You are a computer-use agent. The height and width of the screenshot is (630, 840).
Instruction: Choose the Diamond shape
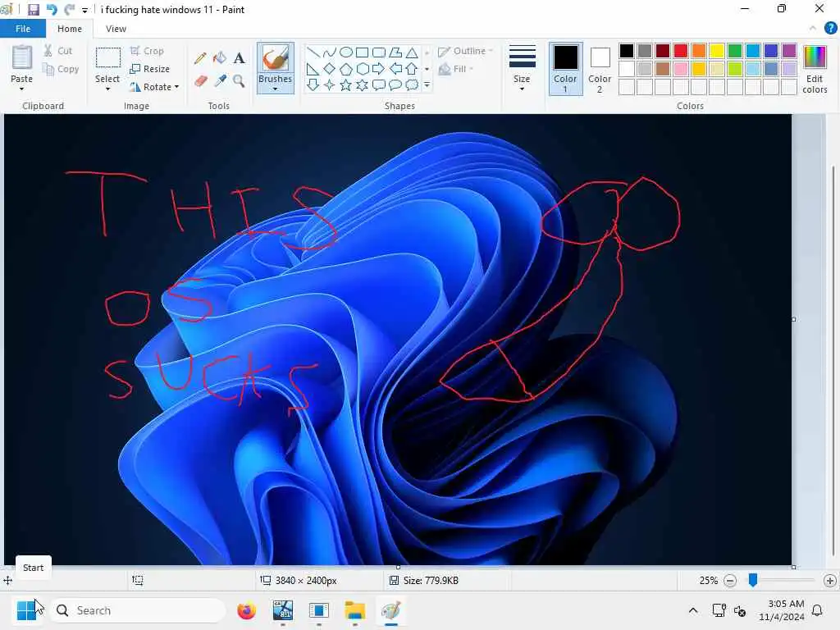click(330, 69)
